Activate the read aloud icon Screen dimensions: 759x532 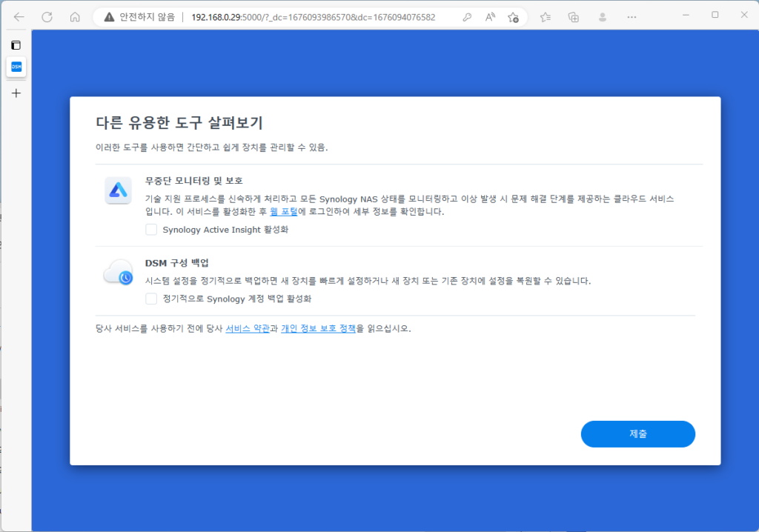pyautogui.click(x=490, y=17)
